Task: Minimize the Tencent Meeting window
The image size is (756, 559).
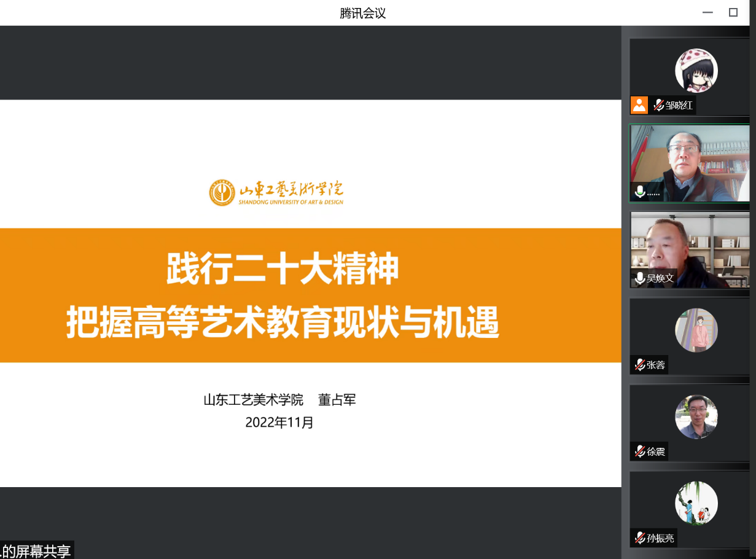Action: (x=707, y=13)
